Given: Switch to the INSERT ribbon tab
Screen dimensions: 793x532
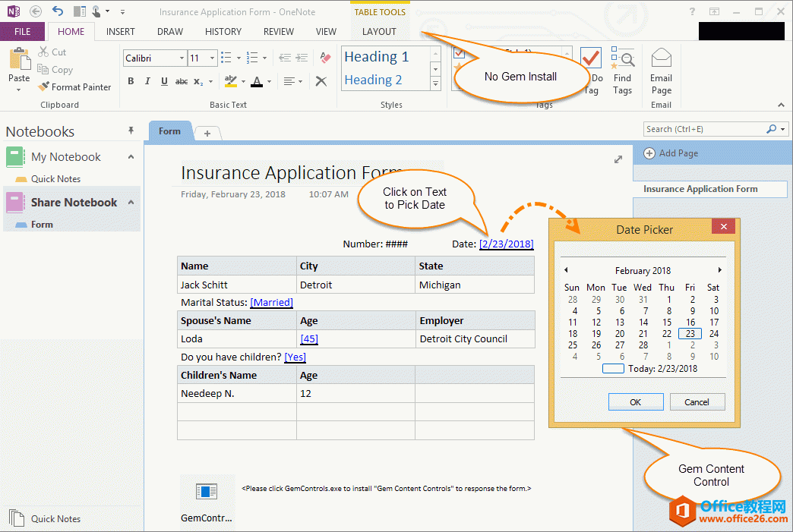Looking at the screenshot, I should (x=120, y=31).
